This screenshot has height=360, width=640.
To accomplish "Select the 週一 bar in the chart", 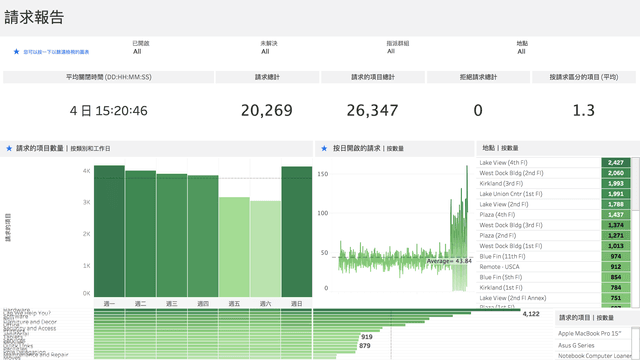I will pyautogui.click(x=109, y=231).
